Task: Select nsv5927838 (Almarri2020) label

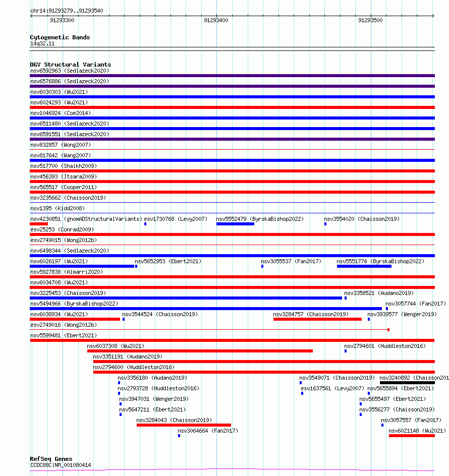Action: tap(67, 272)
